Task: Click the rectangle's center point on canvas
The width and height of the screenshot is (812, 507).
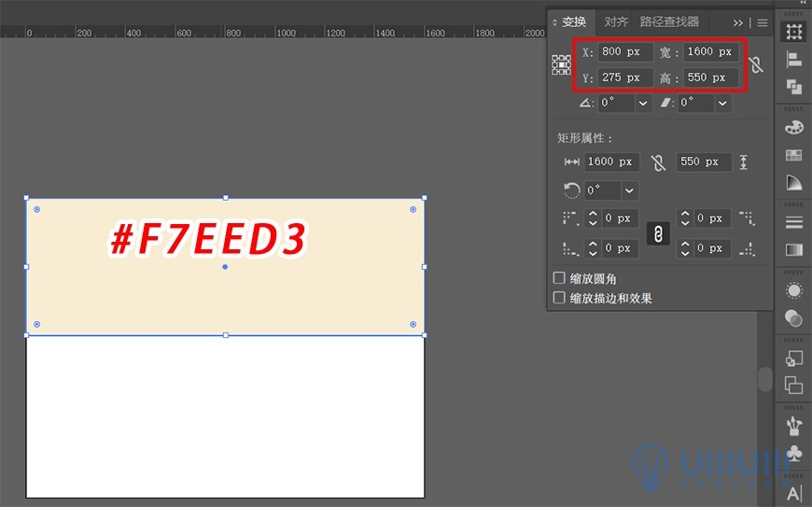Action: [x=225, y=267]
